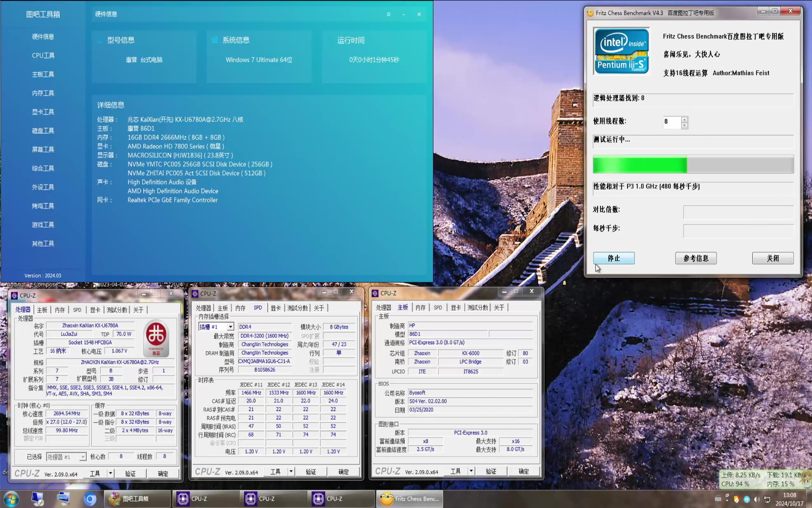
Task: Click the BIOS date 03/25/2020
Action: click(x=470, y=410)
